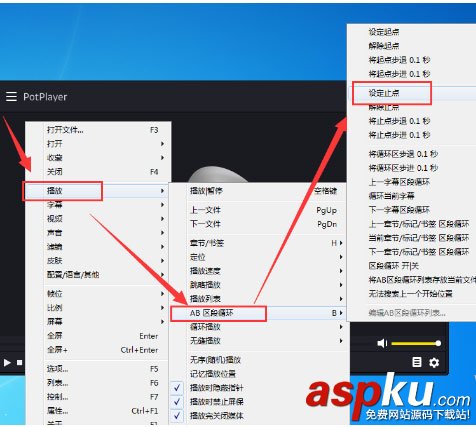Expand the 跳略播放 submenu
The width and height of the screenshot is (476, 427).
[x=258, y=285]
